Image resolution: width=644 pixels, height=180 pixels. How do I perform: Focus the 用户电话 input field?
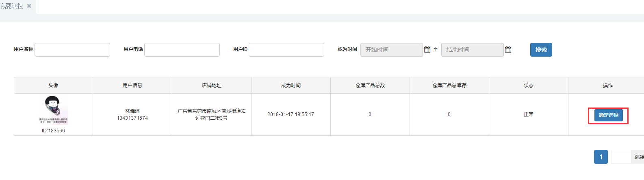pyautogui.click(x=182, y=50)
